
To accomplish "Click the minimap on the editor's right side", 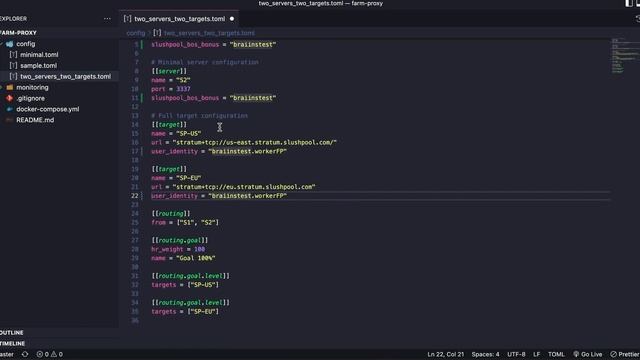I will pos(624,56).
